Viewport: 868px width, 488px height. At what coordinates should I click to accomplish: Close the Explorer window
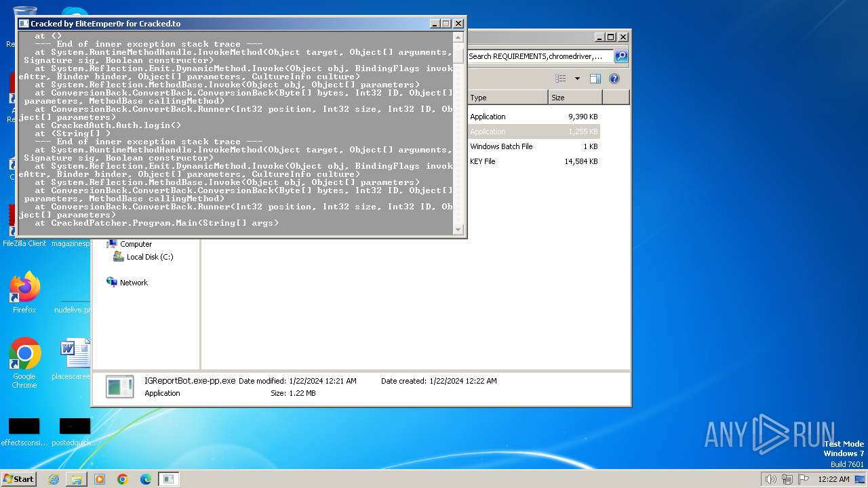pos(623,37)
